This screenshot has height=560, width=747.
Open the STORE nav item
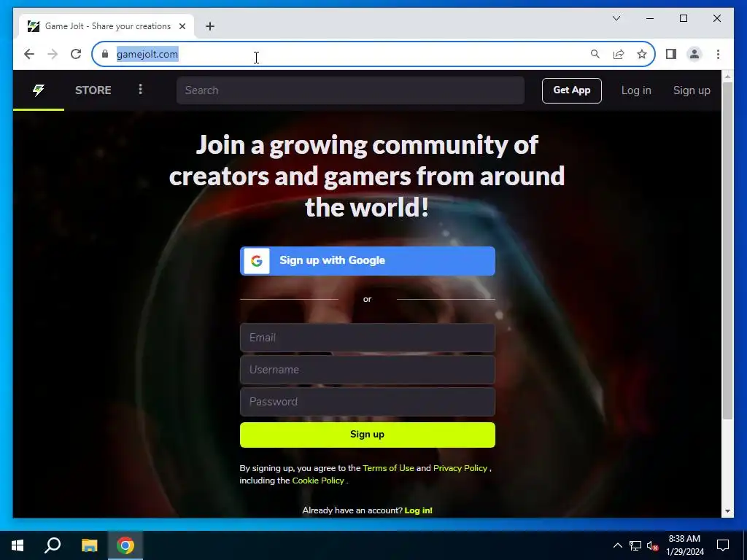point(93,90)
